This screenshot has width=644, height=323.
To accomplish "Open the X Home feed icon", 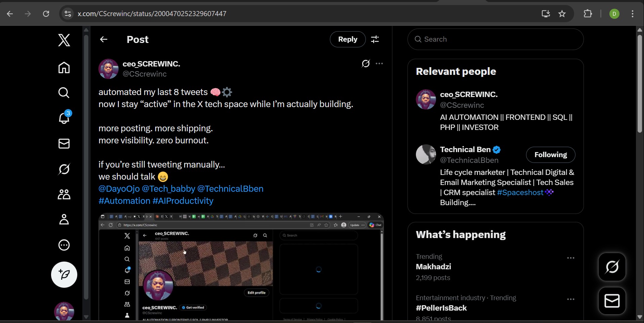I will pos(64,67).
